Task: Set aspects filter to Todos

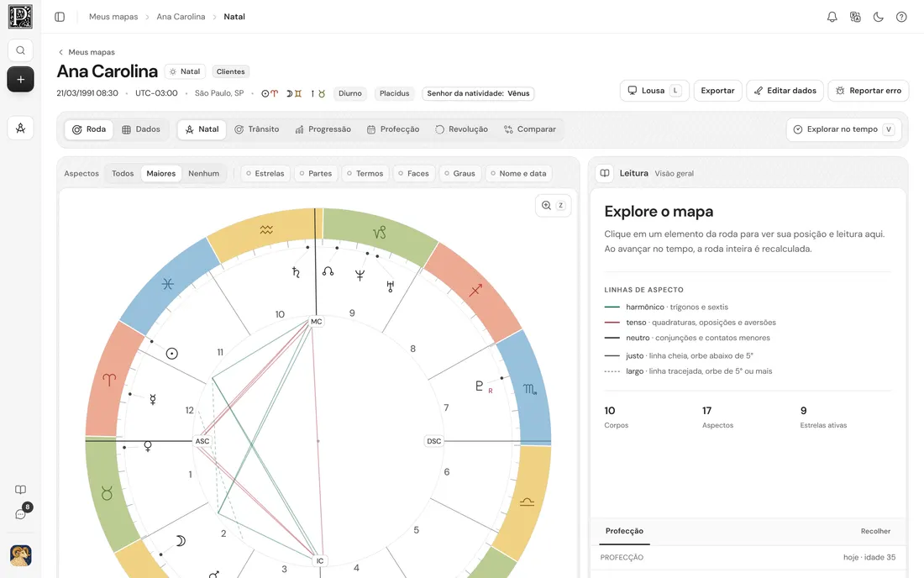Action: click(x=123, y=173)
